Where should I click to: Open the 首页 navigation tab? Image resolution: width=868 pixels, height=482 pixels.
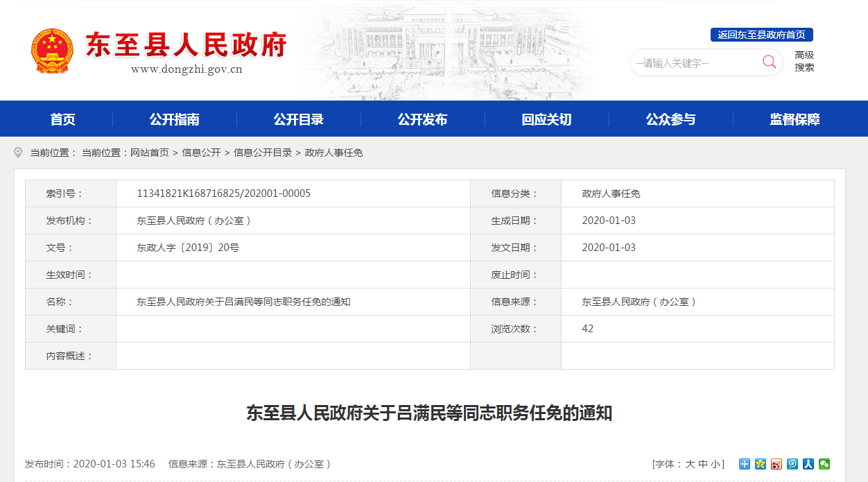click(x=63, y=119)
